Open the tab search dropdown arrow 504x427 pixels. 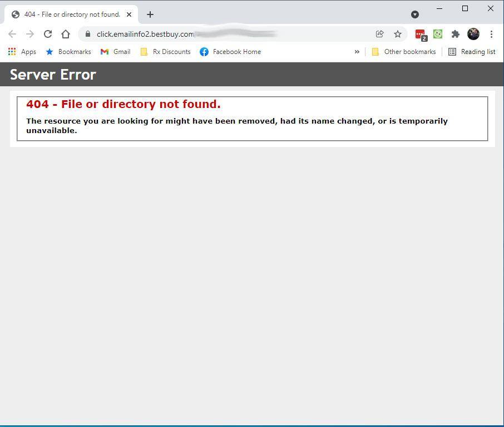414,14
